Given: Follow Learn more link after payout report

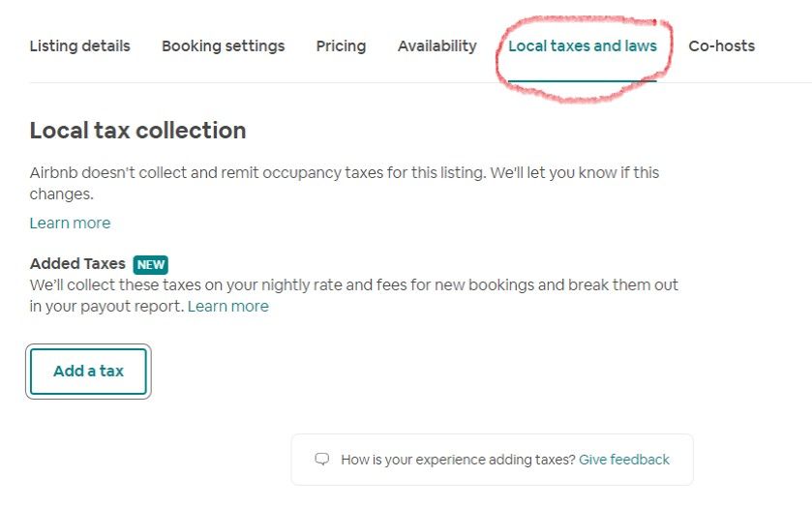Looking at the screenshot, I should point(227,306).
